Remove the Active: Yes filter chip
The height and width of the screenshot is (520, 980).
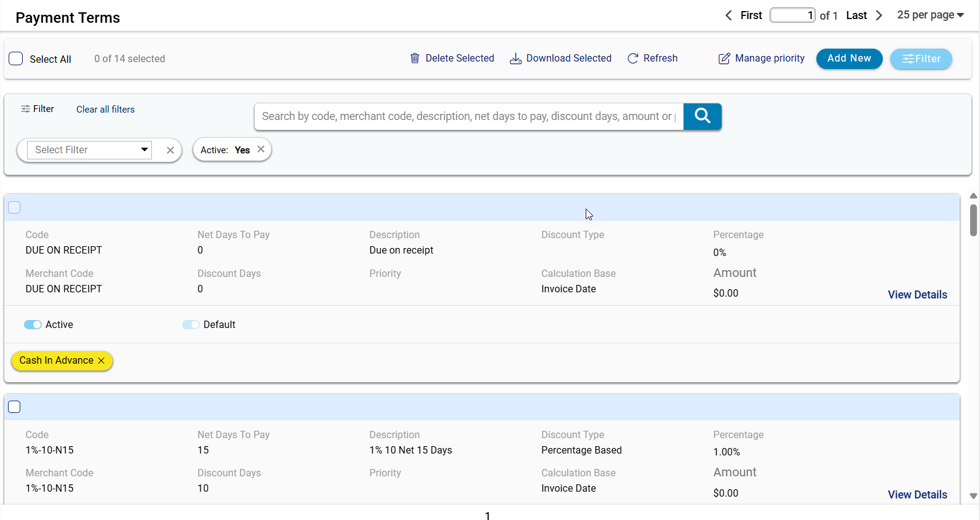tap(261, 150)
